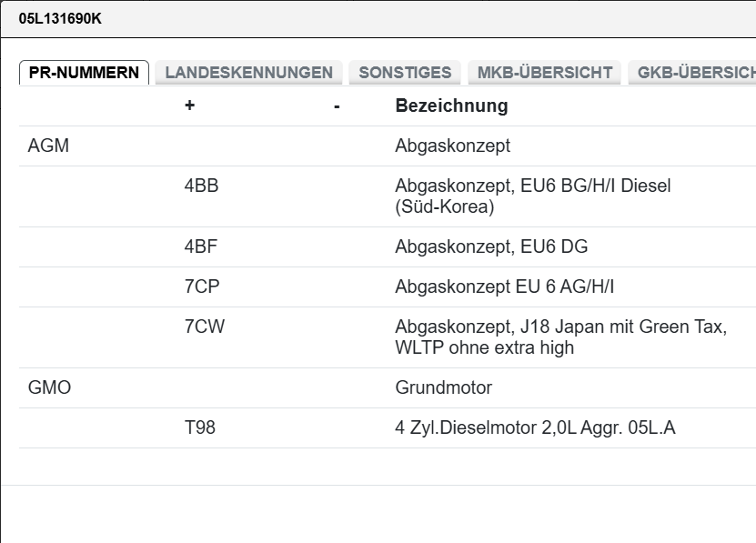The height and width of the screenshot is (543, 756).
Task: Select PR number 4BB
Action: (201, 186)
